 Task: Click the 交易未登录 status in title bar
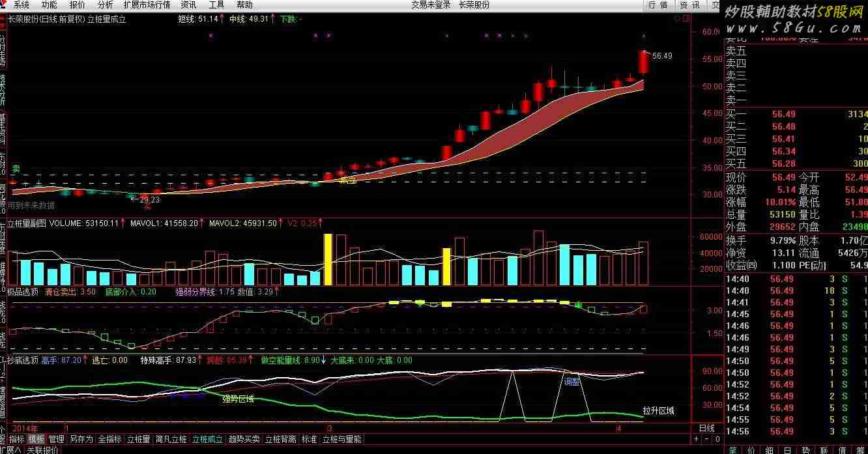(x=431, y=5)
